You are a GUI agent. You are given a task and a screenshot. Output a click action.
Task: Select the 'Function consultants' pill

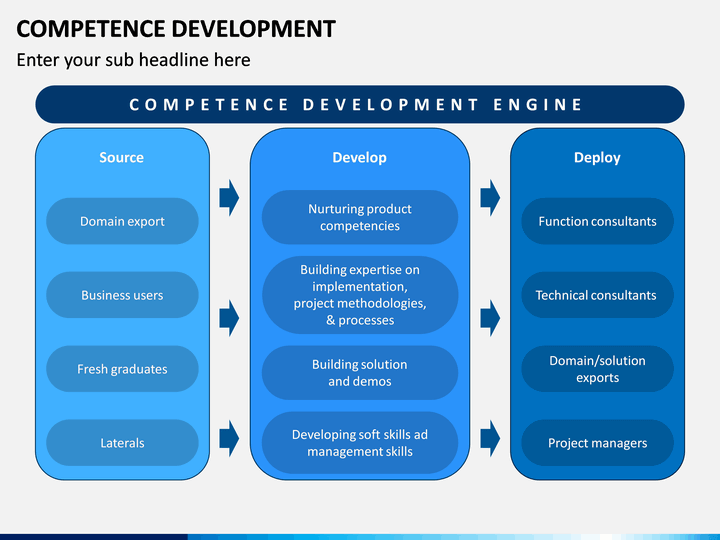point(597,221)
